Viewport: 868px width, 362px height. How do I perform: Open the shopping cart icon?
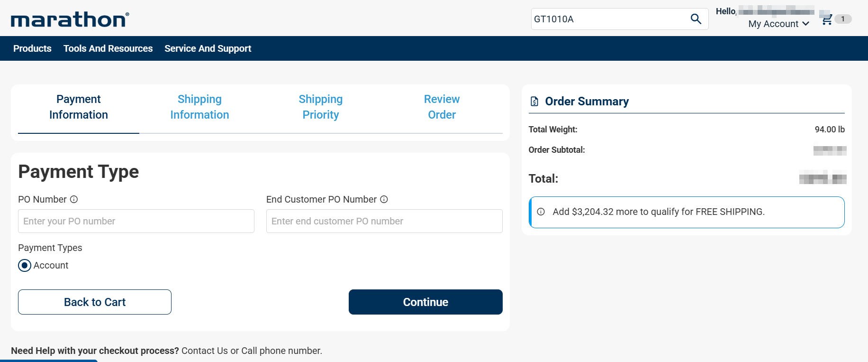coord(827,19)
